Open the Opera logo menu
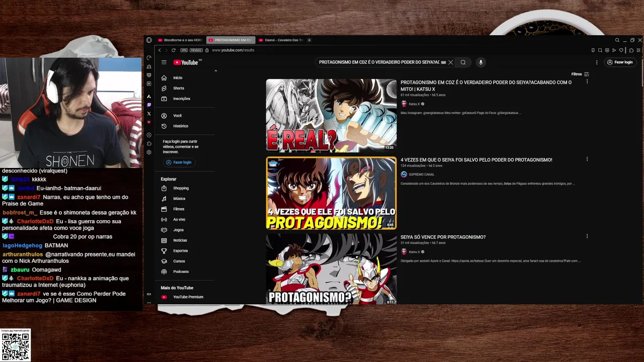 point(149,40)
